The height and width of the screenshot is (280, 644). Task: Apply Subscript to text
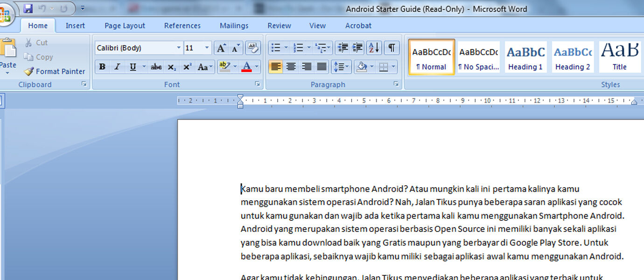click(171, 67)
